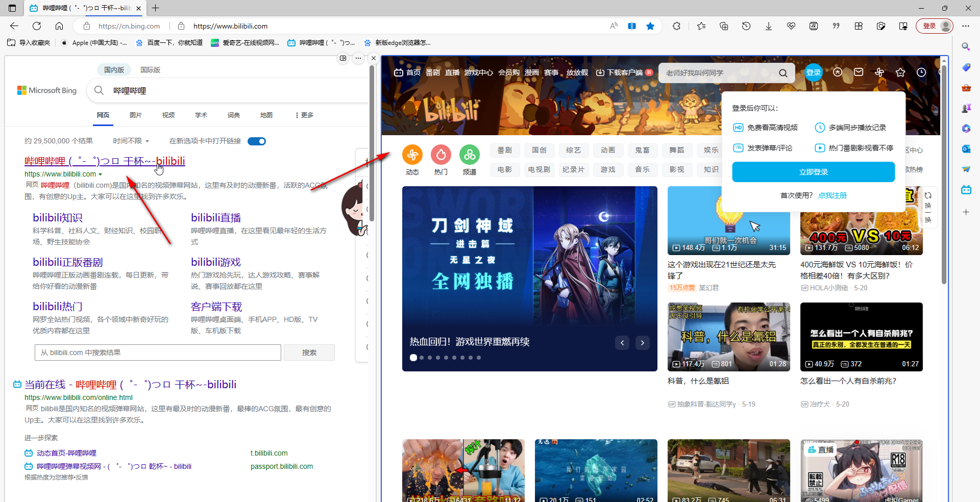The width and height of the screenshot is (980, 502).
Task: Open the Extensions puzzle icon
Action: [x=677, y=26]
